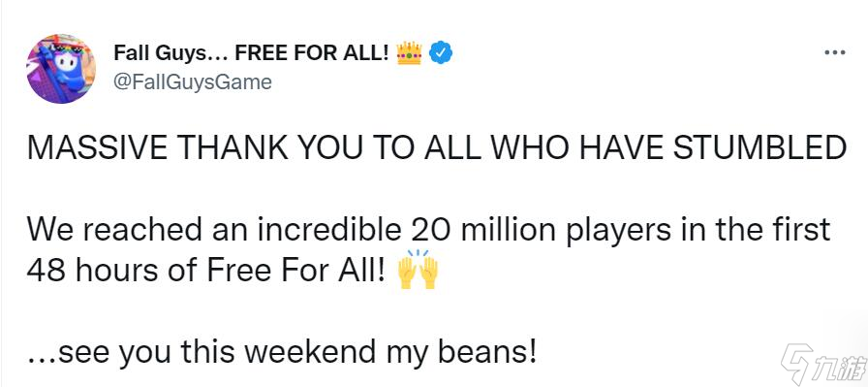Click the crown emoji beside account name
Screen dimensions: 868x387
click(409, 52)
